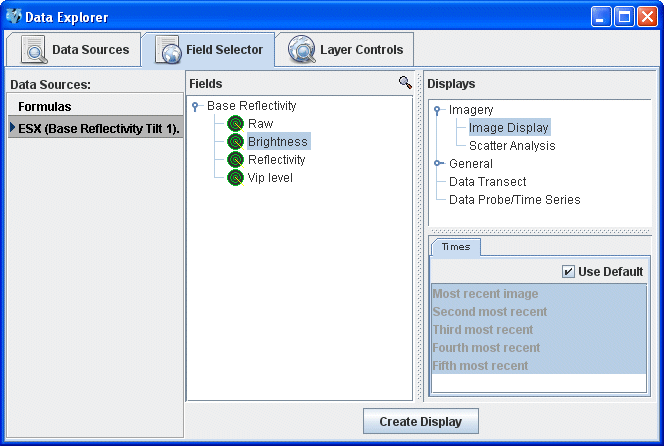This screenshot has height=446, width=664.
Task: Select the Brightness field
Action: click(278, 141)
